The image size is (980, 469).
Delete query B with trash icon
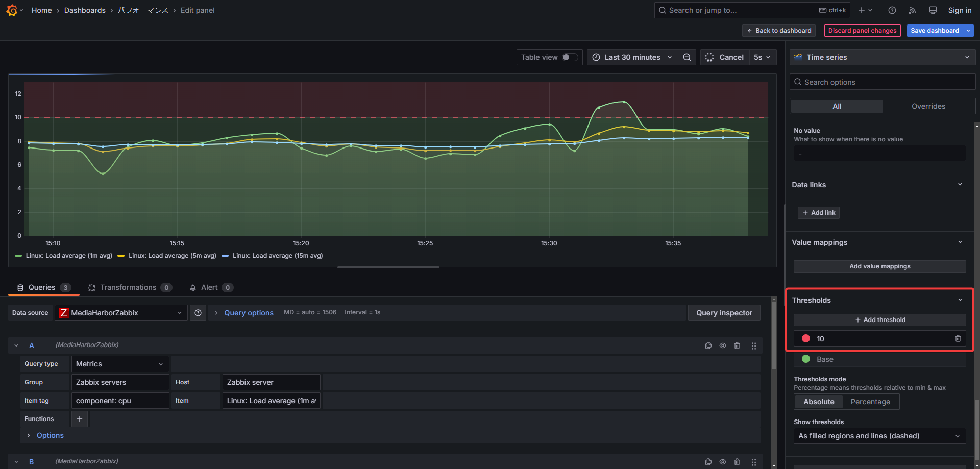(737, 462)
